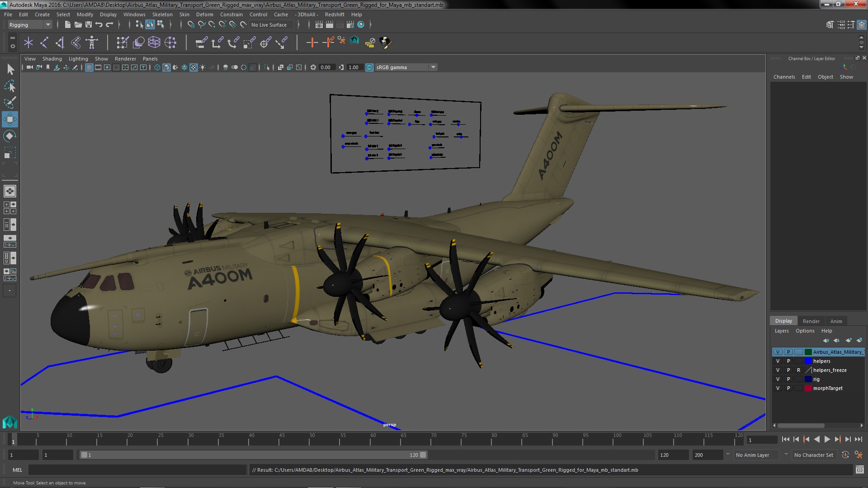
Task: Select the Scale tool
Action: point(9,153)
